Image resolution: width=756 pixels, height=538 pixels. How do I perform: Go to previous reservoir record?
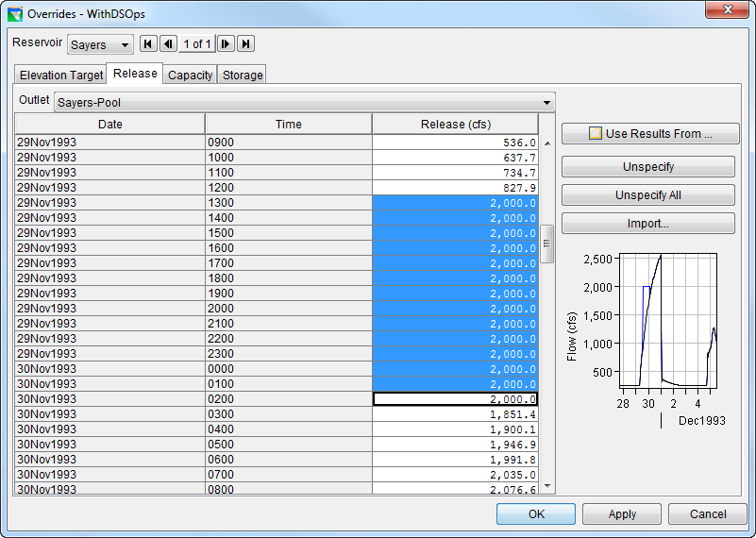pos(168,43)
